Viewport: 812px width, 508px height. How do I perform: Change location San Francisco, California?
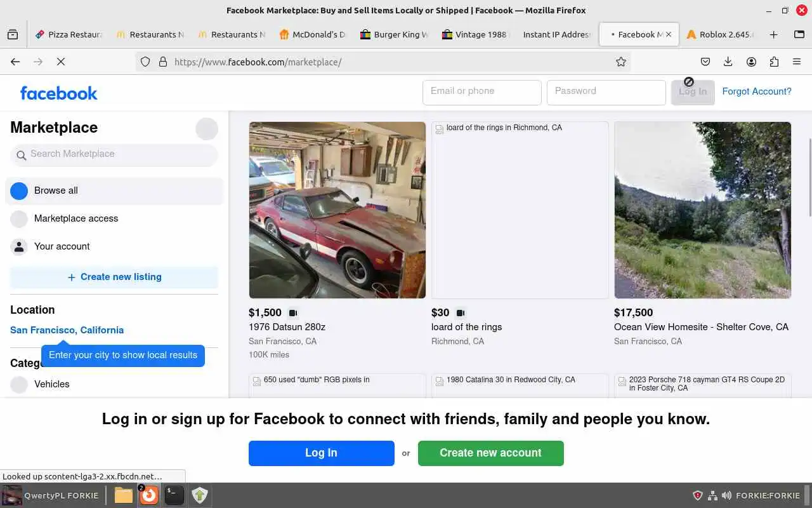tap(67, 330)
